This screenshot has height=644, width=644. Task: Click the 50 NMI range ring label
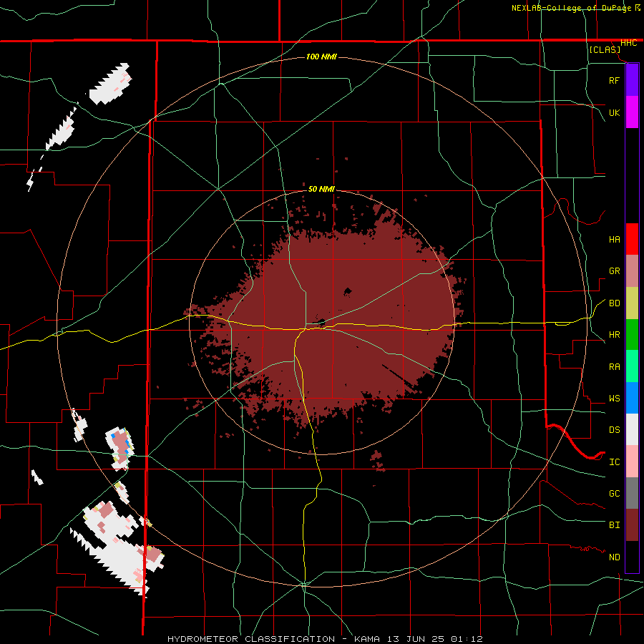(x=321, y=189)
